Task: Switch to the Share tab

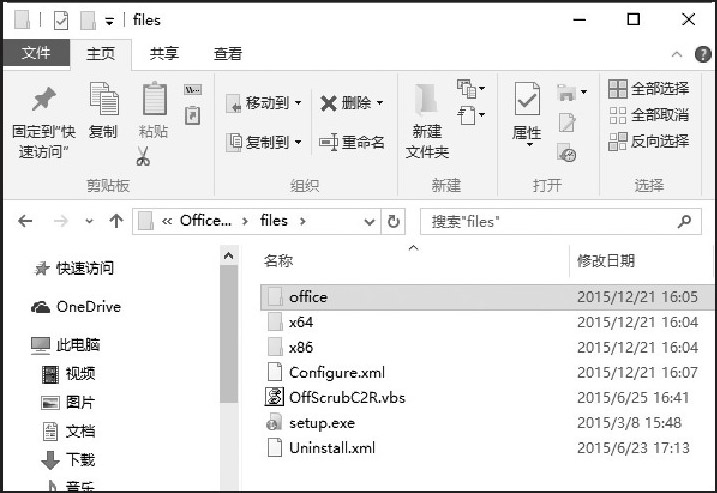Action: pos(165,54)
